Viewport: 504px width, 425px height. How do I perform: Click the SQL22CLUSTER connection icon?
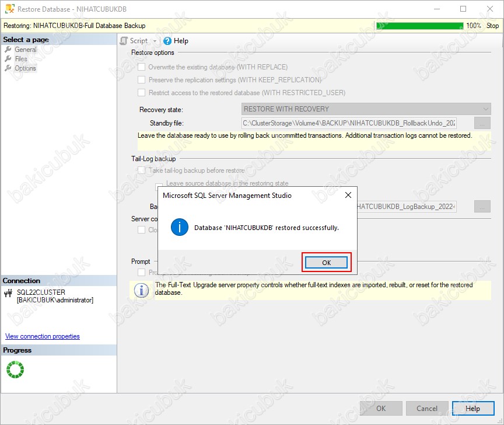(8, 293)
